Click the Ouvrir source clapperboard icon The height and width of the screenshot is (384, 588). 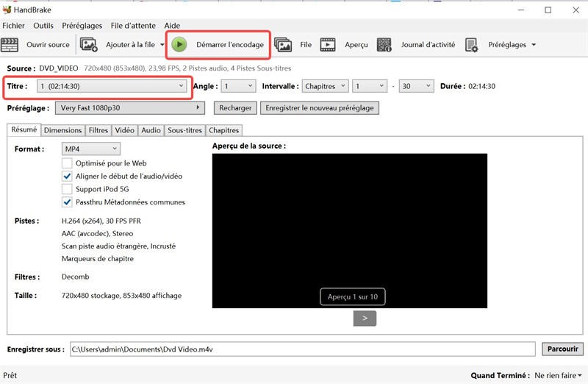pyautogui.click(x=10, y=45)
